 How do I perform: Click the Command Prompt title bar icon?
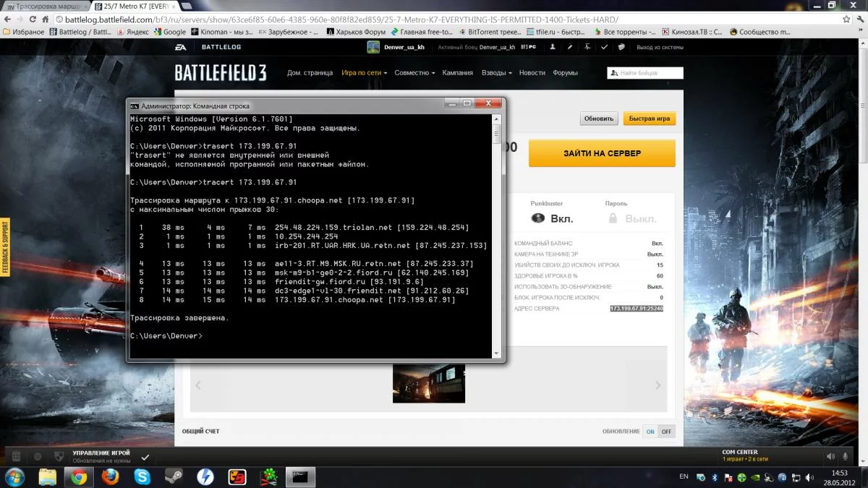(135, 105)
